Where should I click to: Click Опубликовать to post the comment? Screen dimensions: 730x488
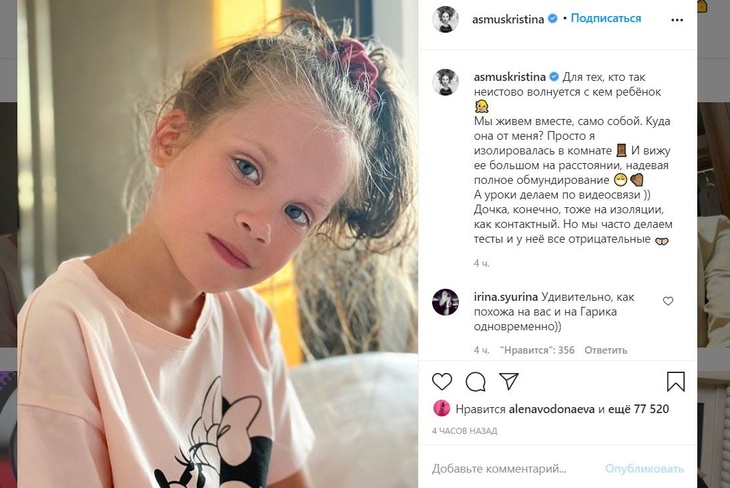(644, 468)
